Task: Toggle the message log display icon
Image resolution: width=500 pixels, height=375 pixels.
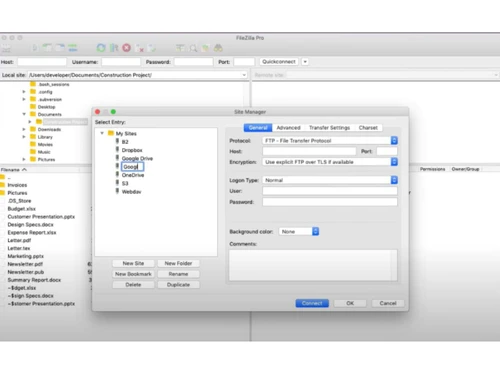Action: click(35, 48)
